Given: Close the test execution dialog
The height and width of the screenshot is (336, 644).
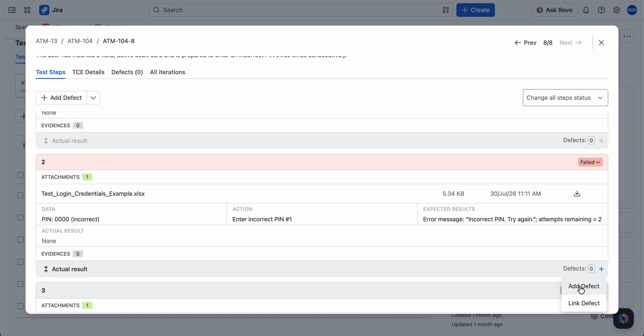Looking at the screenshot, I should pyautogui.click(x=601, y=43).
